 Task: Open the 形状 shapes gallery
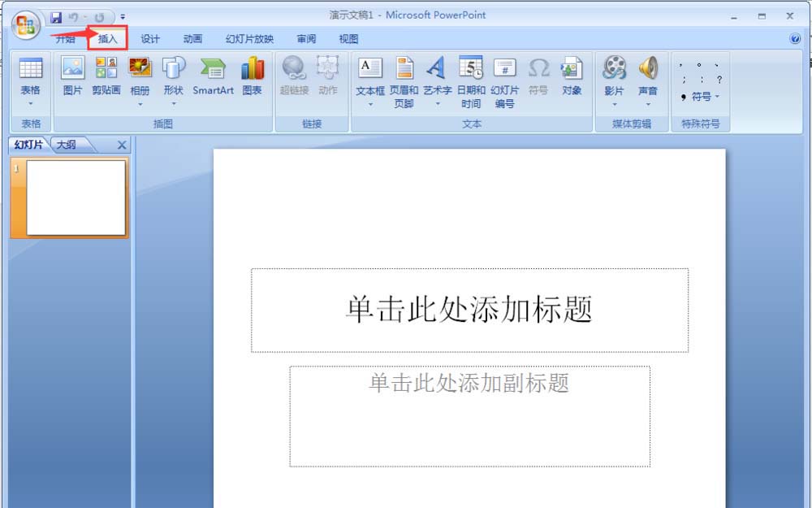pos(174,83)
